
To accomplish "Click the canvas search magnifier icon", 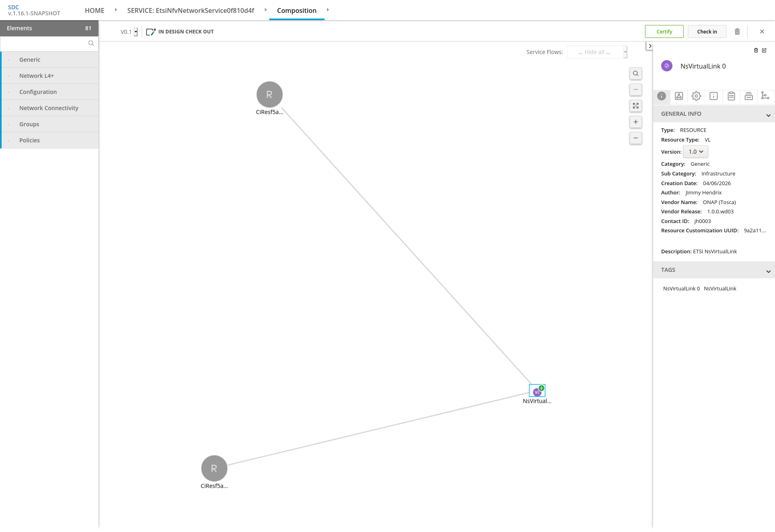I will tap(635, 73).
